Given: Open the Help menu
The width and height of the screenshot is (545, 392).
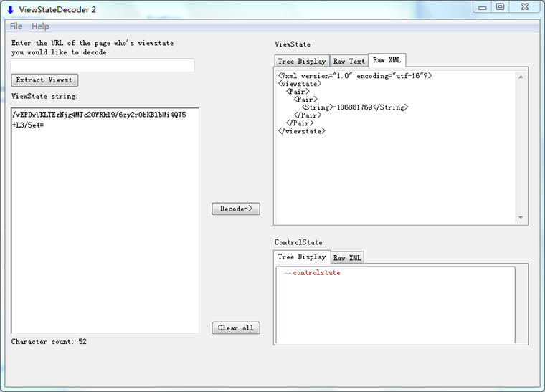Looking at the screenshot, I should 40,26.
